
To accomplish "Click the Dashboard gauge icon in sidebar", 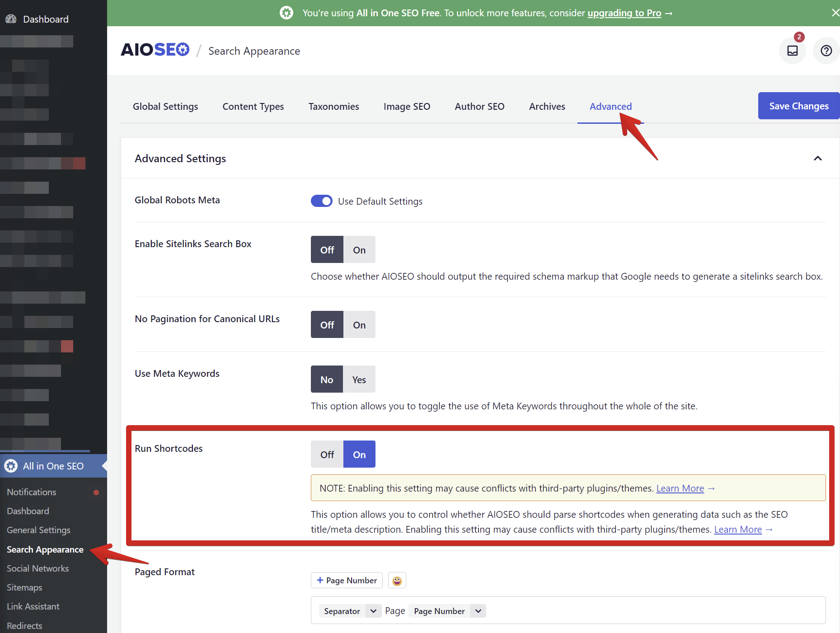I will pyautogui.click(x=11, y=19).
